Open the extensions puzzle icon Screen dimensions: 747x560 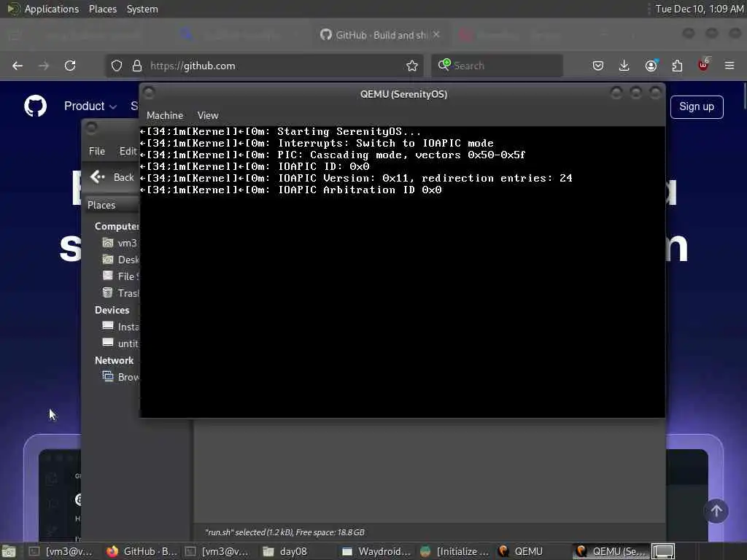[x=677, y=66]
